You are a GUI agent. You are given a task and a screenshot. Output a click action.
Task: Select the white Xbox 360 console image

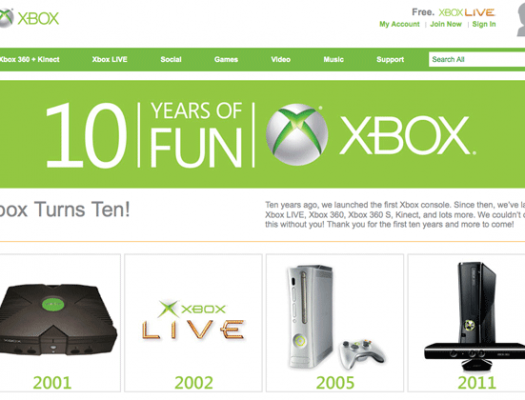(x=335, y=317)
